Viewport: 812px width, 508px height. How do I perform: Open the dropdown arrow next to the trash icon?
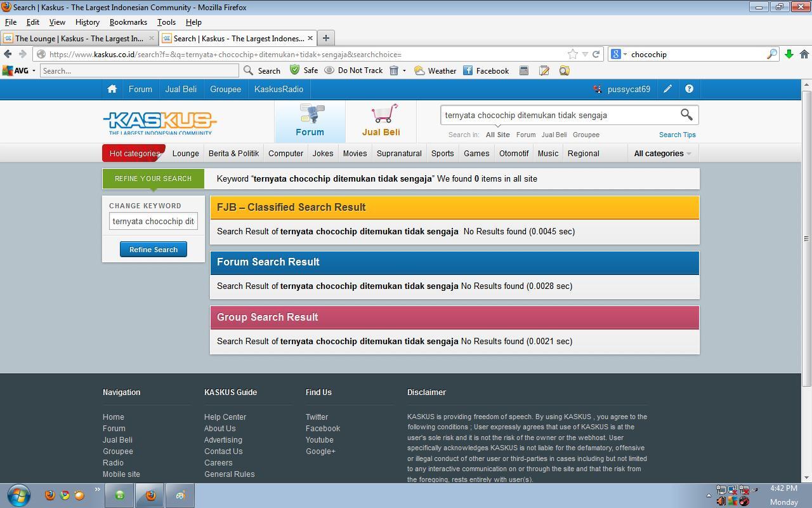(x=404, y=70)
